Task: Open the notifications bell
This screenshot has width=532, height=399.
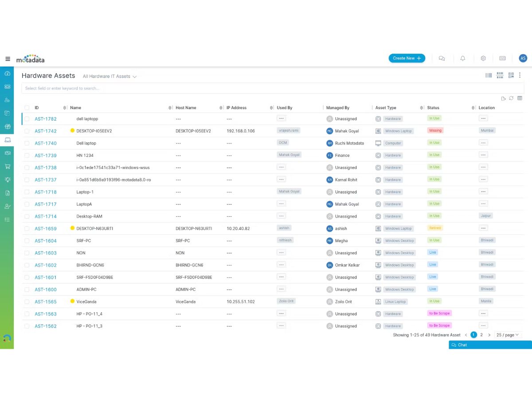Action: 463,58
